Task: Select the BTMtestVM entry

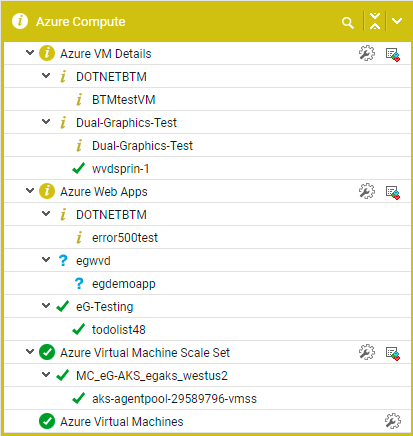Action: point(124,100)
